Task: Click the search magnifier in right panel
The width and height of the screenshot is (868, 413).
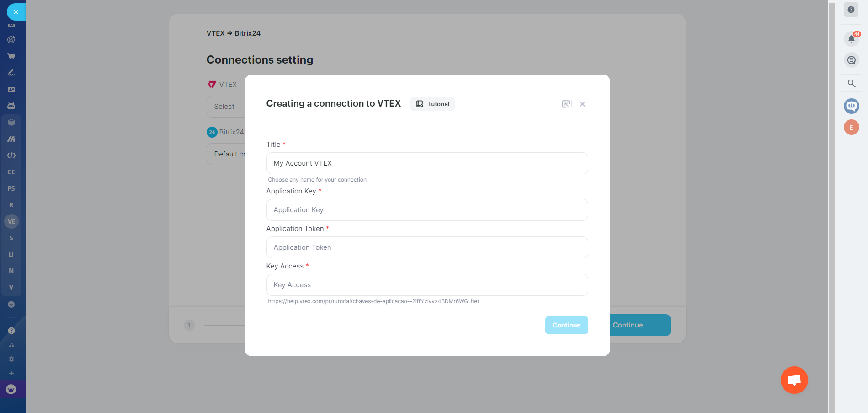Action: [x=851, y=83]
